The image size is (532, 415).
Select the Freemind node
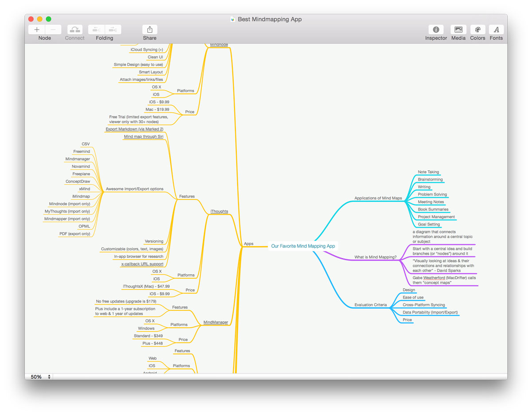[x=82, y=151]
